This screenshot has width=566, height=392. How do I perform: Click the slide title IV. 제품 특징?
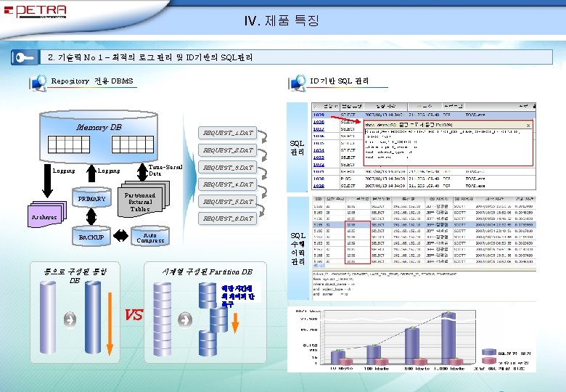point(282,20)
